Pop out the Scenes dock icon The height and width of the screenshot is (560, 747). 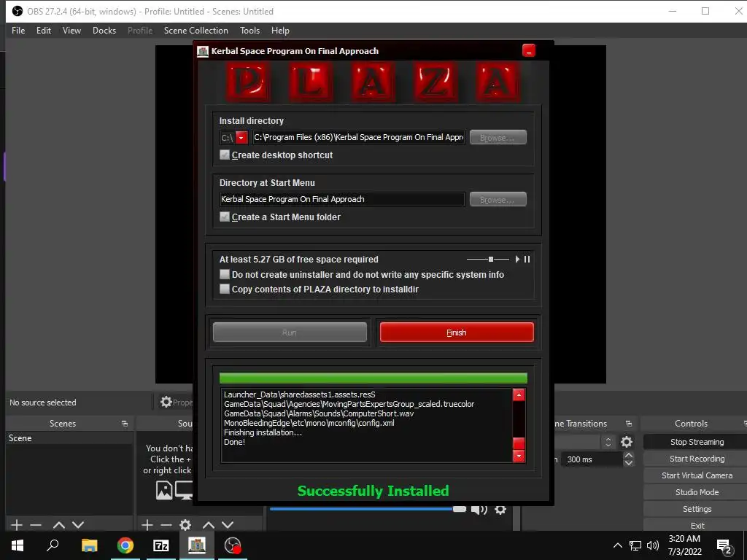coord(124,424)
